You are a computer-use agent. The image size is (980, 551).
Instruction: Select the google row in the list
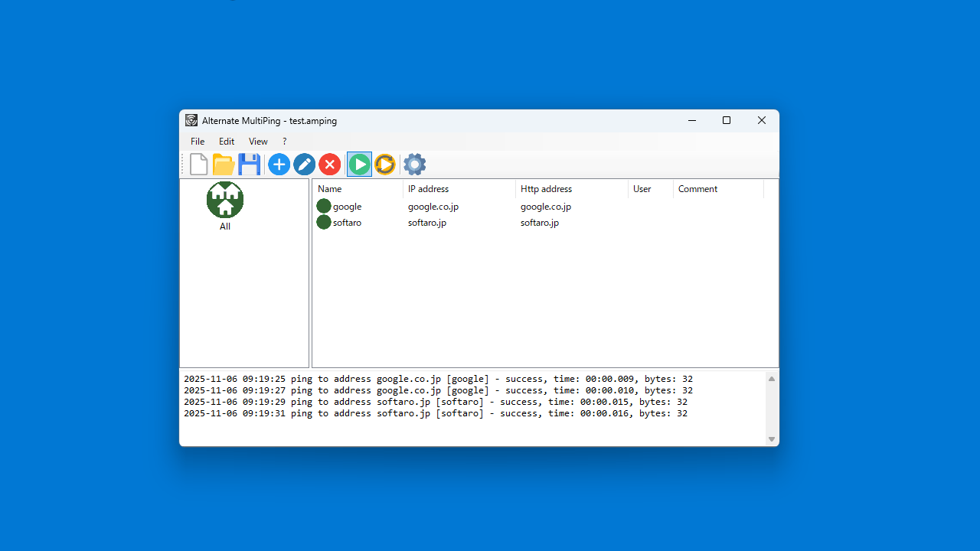[x=347, y=207]
